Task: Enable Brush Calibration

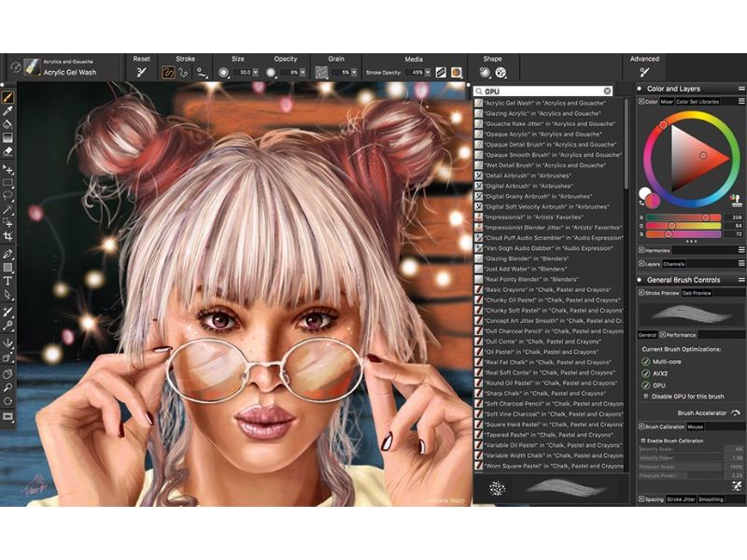Action: (644, 441)
